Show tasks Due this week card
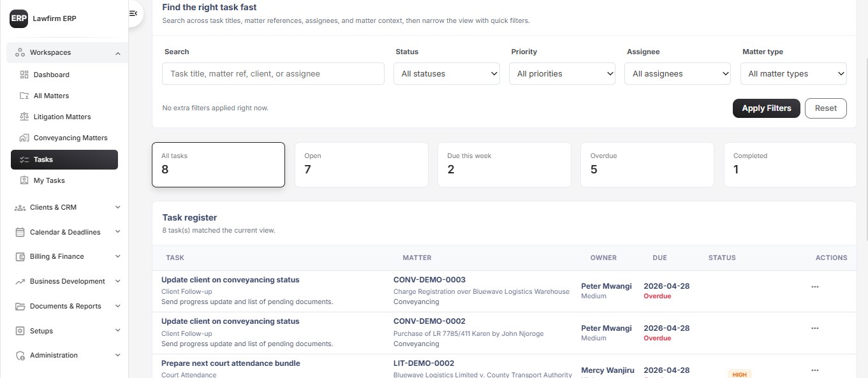This screenshot has height=378, width=868. [x=504, y=164]
